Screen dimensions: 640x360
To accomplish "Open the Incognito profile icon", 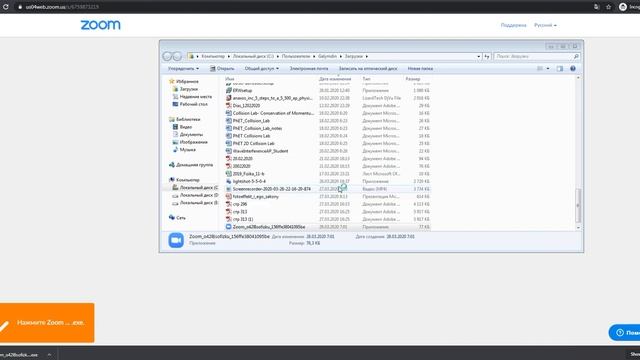I will pos(622,7).
